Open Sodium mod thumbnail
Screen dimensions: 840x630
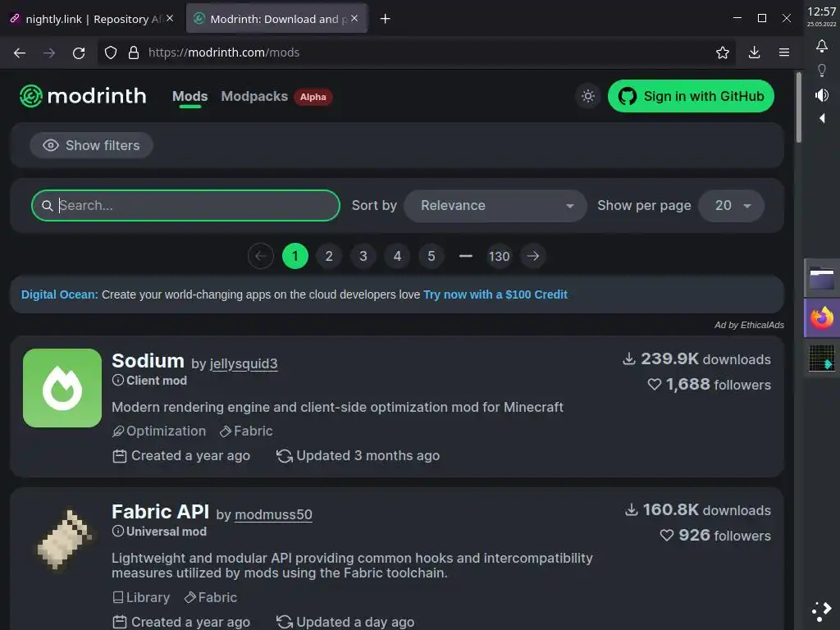[x=62, y=388]
